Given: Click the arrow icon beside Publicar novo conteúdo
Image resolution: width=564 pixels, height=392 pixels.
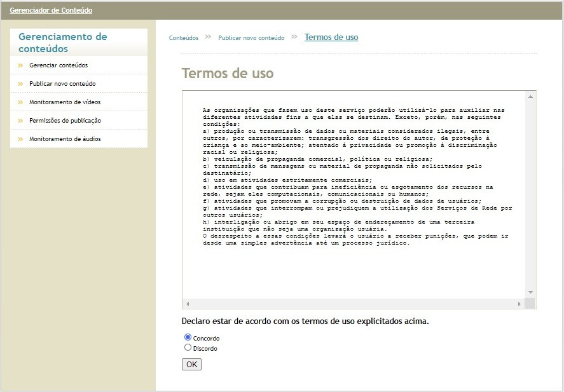Looking at the screenshot, I should pyautogui.click(x=20, y=84).
